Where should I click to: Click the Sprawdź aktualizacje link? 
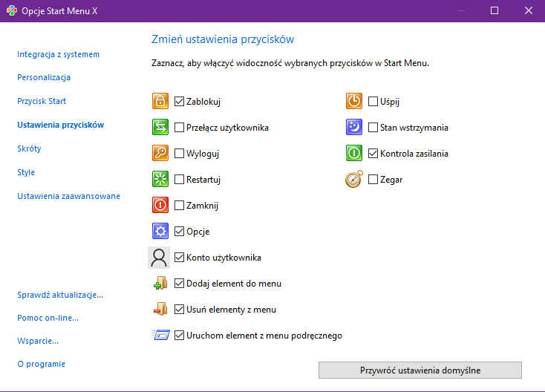coord(60,295)
